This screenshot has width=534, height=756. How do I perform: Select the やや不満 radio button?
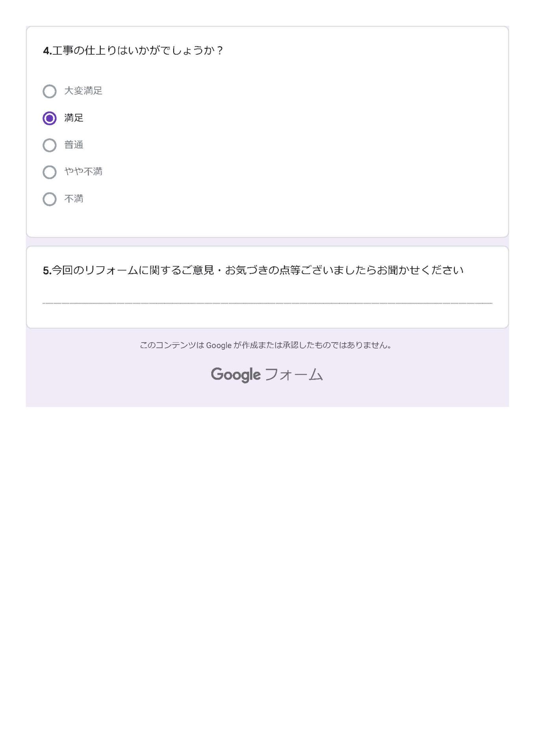(x=49, y=172)
